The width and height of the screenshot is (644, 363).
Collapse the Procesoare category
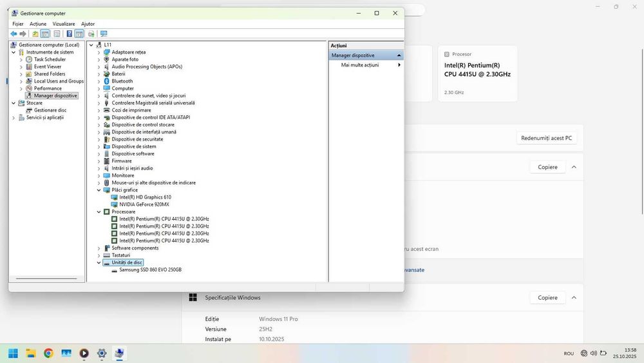pyautogui.click(x=99, y=211)
